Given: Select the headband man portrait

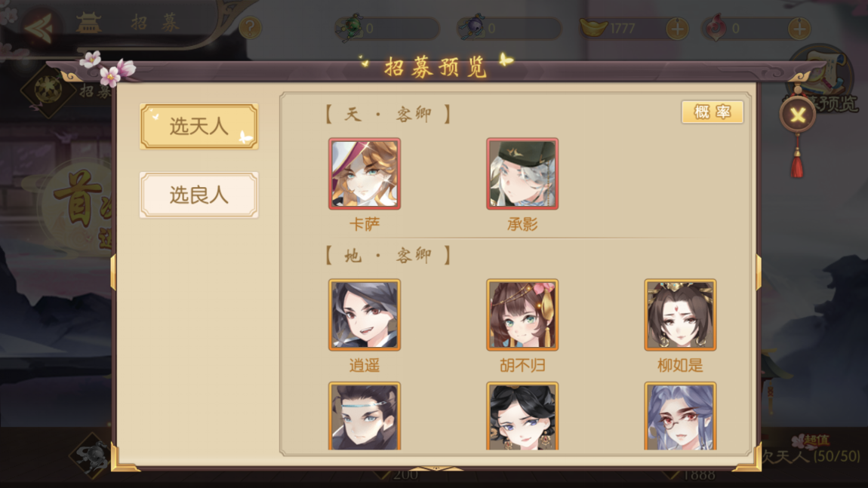Looking at the screenshot, I should (x=365, y=416).
